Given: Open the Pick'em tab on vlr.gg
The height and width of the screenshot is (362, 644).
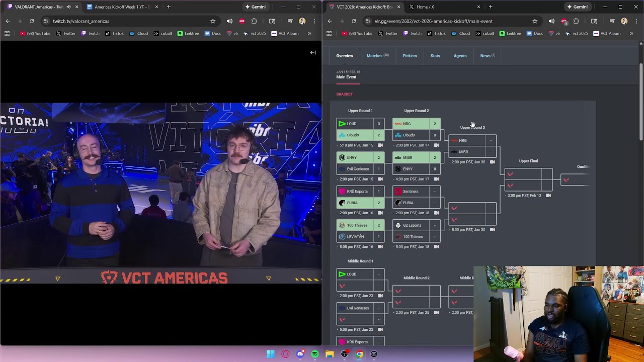Looking at the screenshot, I should [x=410, y=56].
